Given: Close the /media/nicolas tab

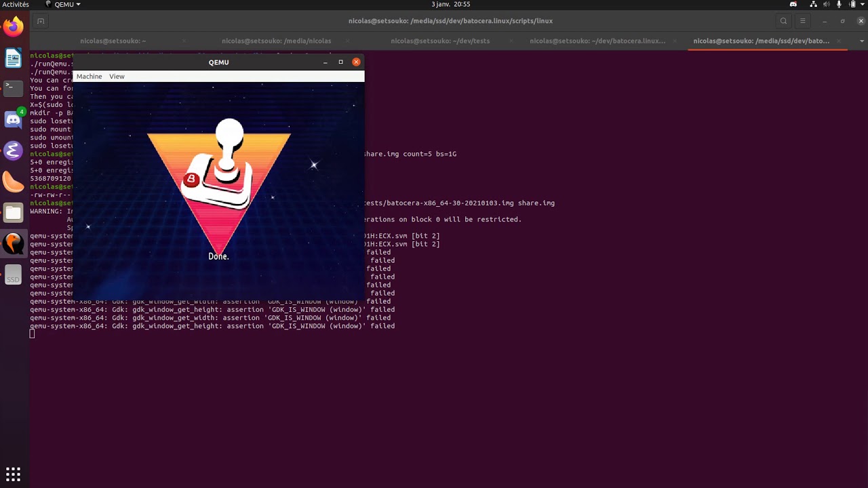Looking at the screenshot, I should [347, 41].
